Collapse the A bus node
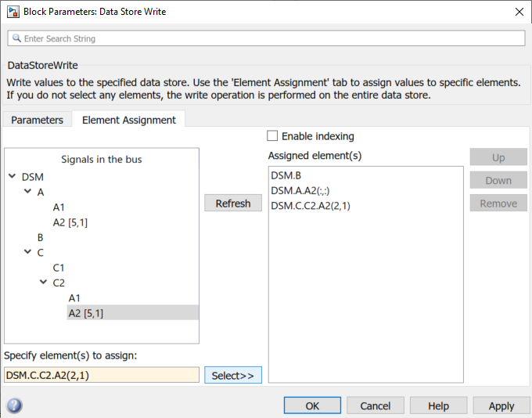The image size is (532, 418). tap(27, 192)
